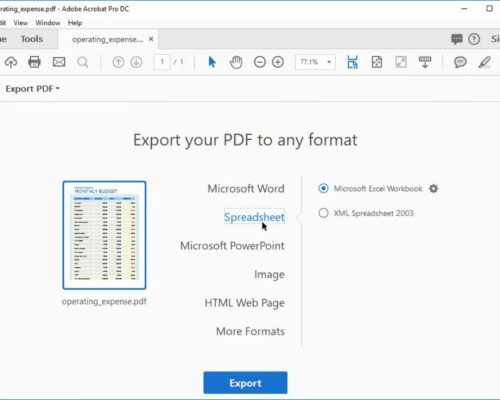Click the full screen mode icon
Screen dimensions: 500x400
pos(401,62)
